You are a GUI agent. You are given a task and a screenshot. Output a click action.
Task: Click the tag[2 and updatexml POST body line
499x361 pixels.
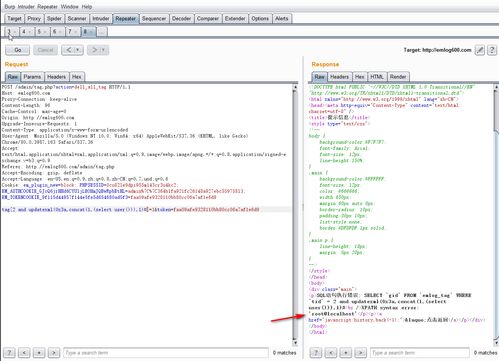point(130,209)
